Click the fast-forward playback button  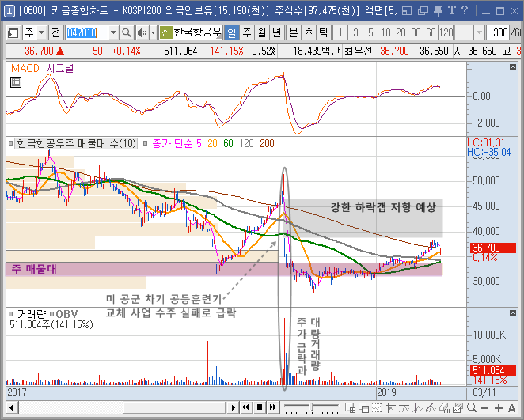pyautogui.click(x=273, y=407)
